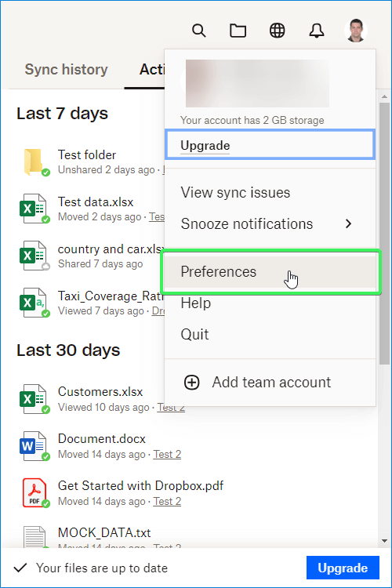Open Dropbox website via globe icon
Image resolution: width=392 pixels, height=588 pixels.
pyautogui.click(x=278, y=31)
